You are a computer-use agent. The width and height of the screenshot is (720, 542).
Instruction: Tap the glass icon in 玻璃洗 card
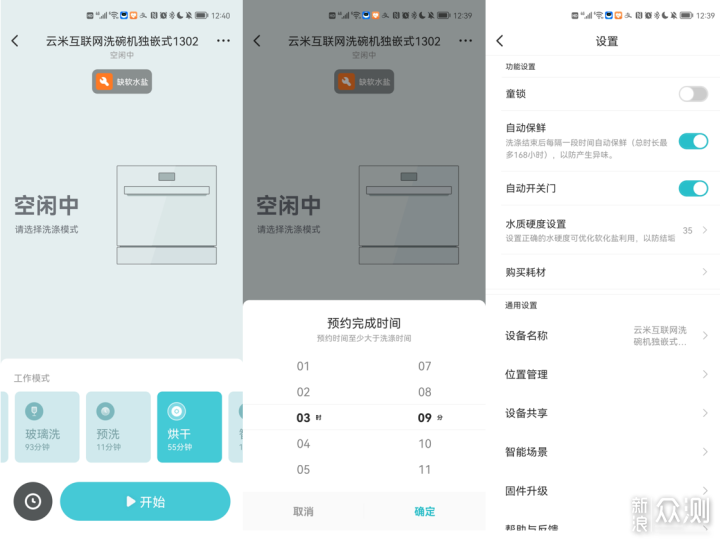pyautogui.click(x=34, y=411)
